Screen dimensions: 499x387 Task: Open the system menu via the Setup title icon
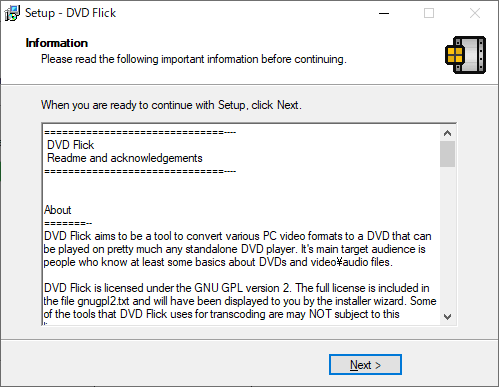[12, 13]
